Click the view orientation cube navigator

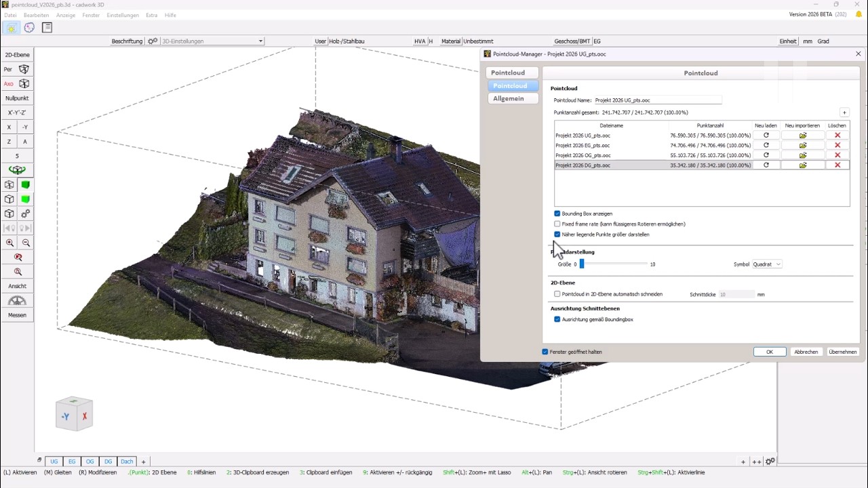(74, 413)
